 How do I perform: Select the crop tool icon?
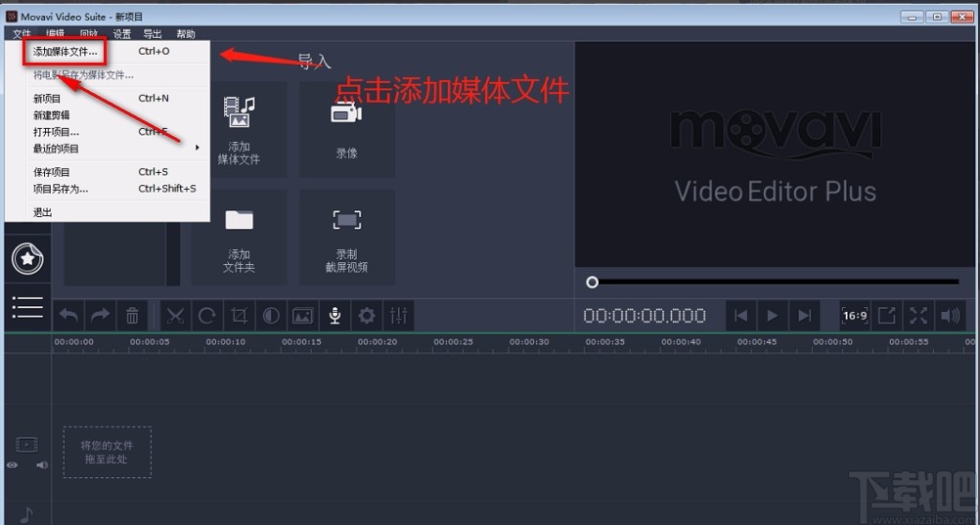point(240,316)
